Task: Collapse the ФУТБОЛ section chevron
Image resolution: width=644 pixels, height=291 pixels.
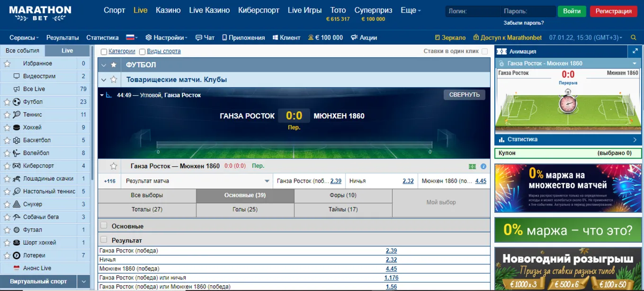Action: [104, 65]
